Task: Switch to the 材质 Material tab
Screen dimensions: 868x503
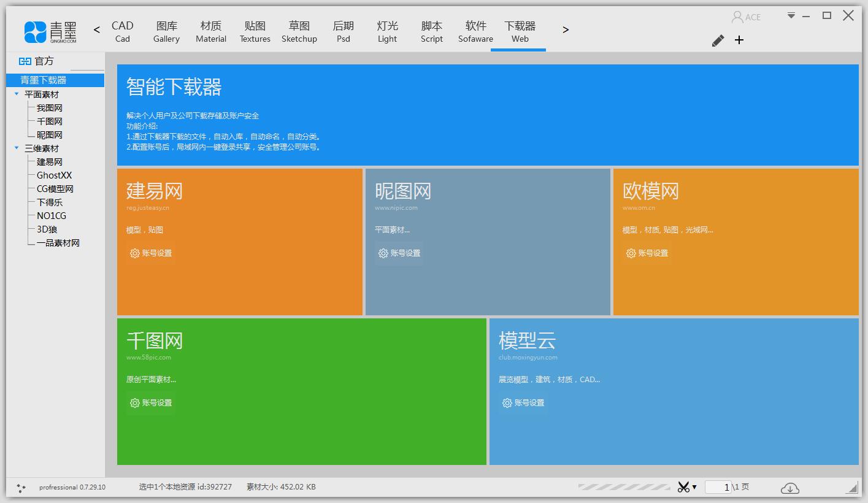Action: pyautogui.click(x=211, y=32)
